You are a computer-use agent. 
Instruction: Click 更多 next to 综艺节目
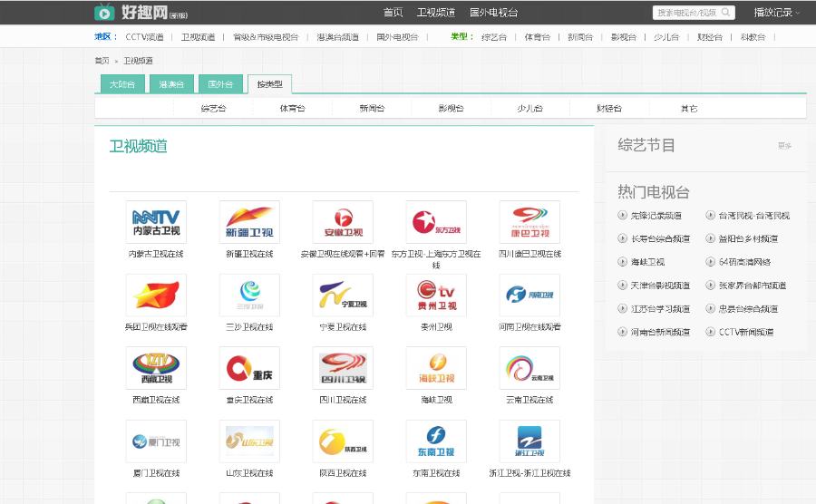[x=785, y=146]
